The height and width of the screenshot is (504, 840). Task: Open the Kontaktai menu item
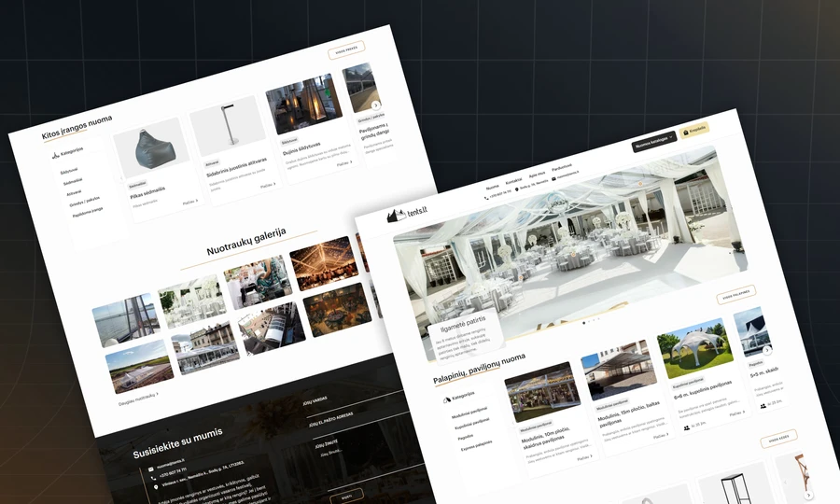point(513,182)
